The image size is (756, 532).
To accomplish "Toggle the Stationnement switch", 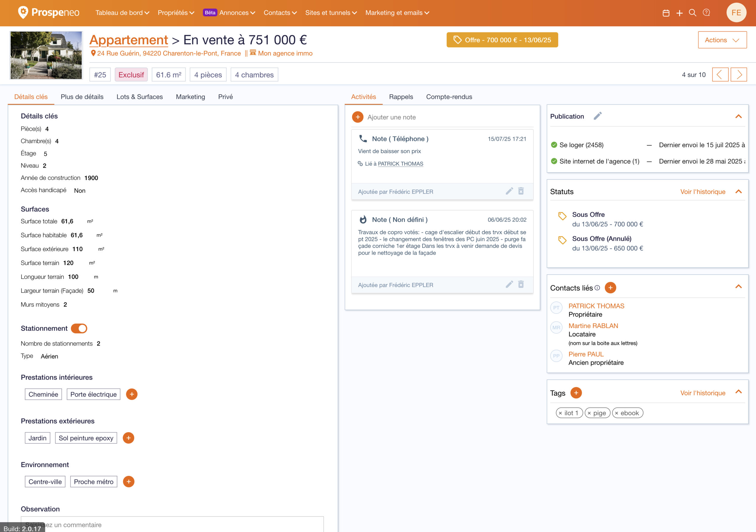I will (x=79, y=328).
